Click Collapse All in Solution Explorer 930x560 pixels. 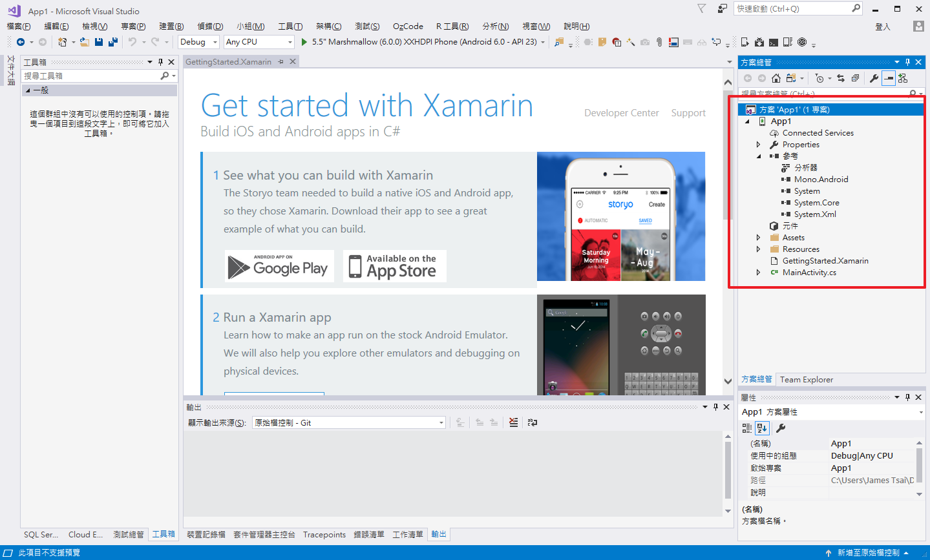(x=855, y=78)
